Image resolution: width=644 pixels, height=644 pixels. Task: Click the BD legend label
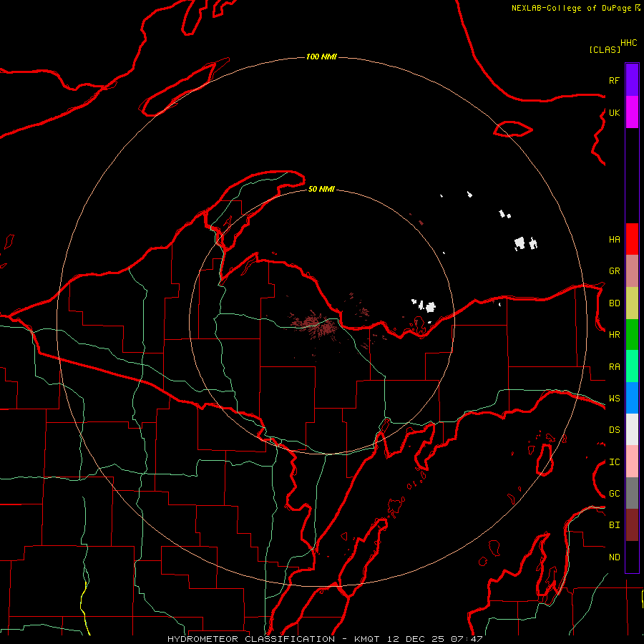[x=614, y=303]
